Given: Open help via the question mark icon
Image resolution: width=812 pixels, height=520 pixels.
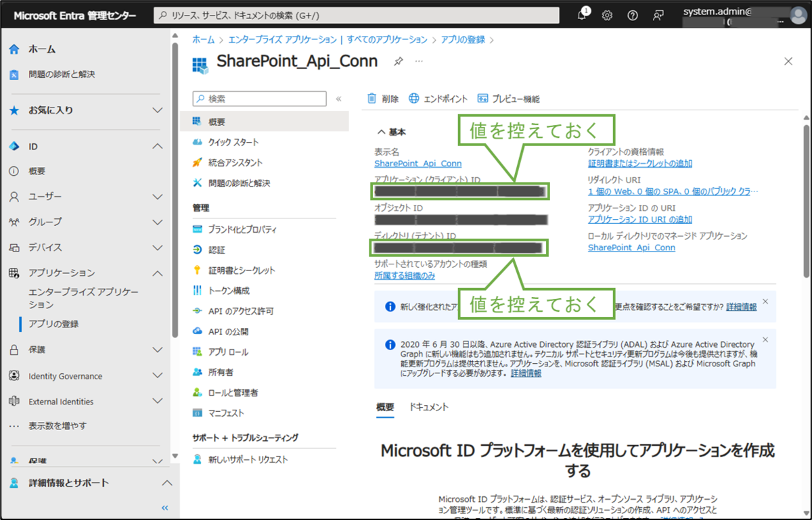Looking at the screenshot, I should point(632,15).
